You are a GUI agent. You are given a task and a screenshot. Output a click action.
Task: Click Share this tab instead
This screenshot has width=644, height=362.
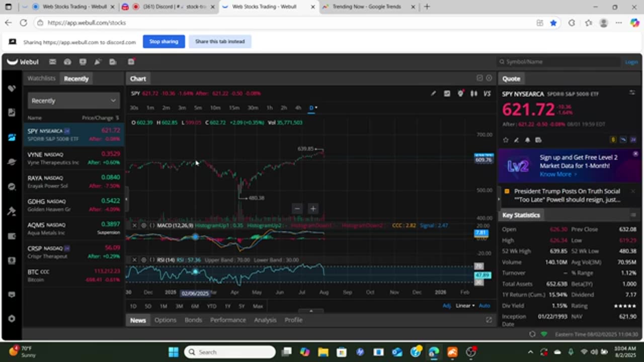pyautogui.click(x=220, y=41)
